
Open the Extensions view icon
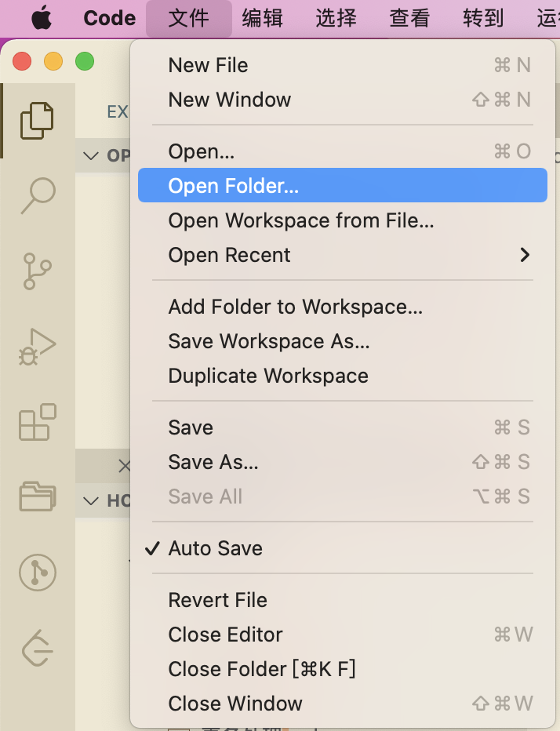(x=37, y=421)
